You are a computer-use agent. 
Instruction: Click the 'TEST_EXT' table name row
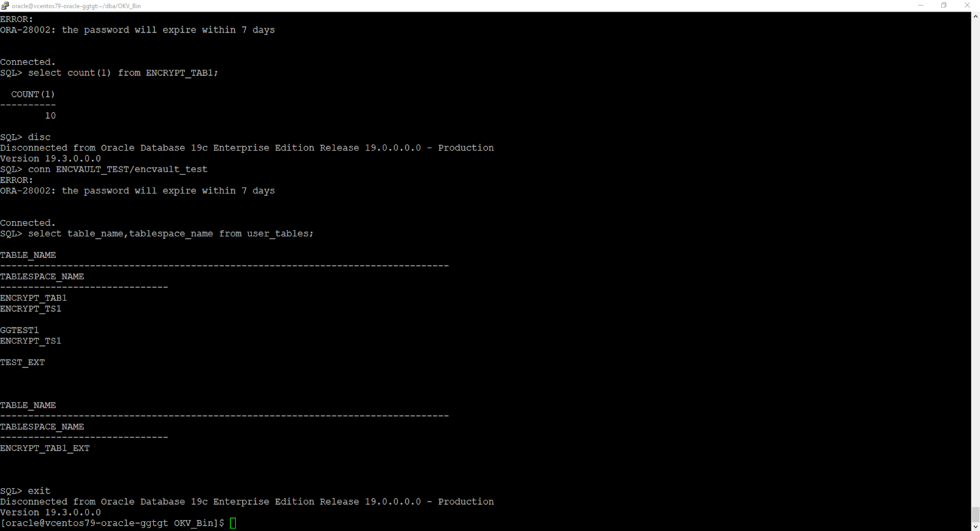click(x=23, y=363)
